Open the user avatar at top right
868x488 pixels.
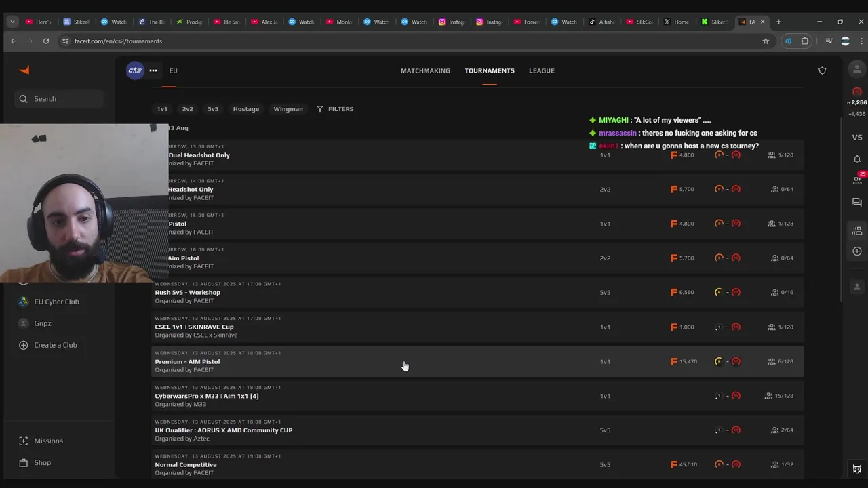857,69
